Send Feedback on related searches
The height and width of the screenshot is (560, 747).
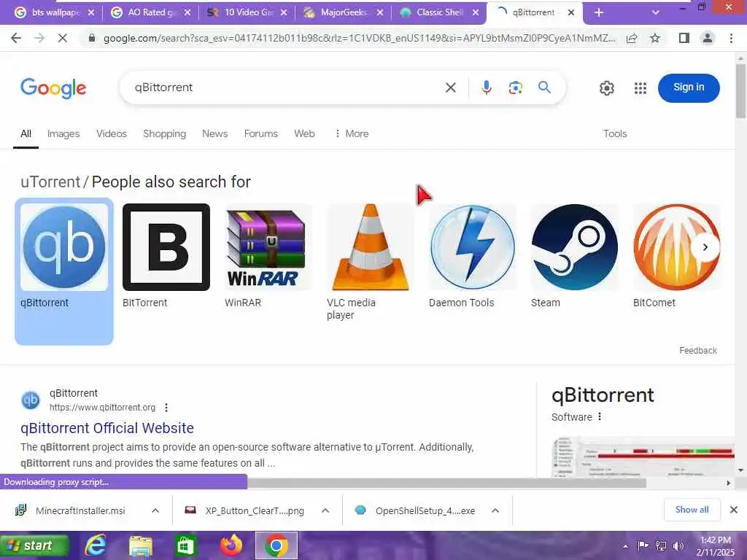698,351
